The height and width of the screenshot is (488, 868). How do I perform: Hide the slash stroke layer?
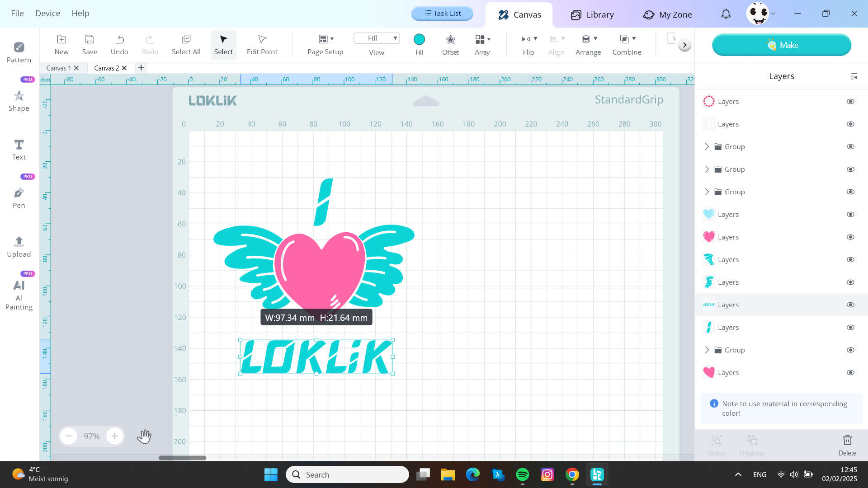coord(850,328)
